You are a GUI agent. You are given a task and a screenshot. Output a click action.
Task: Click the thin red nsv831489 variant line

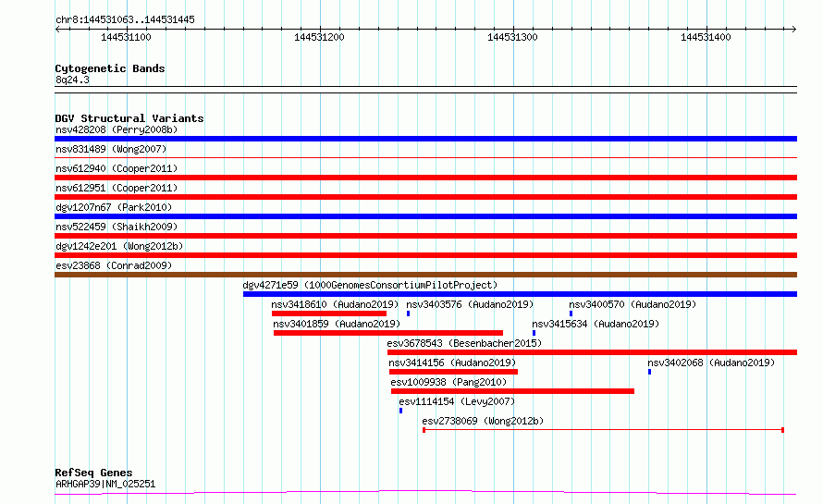pos(425,157)
